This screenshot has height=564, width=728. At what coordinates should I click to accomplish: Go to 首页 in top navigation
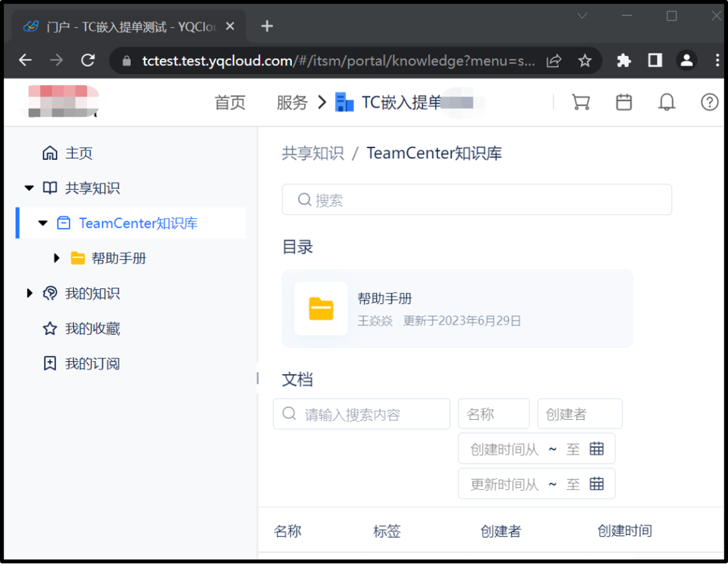pyautogui.click(x=230, y=102)
